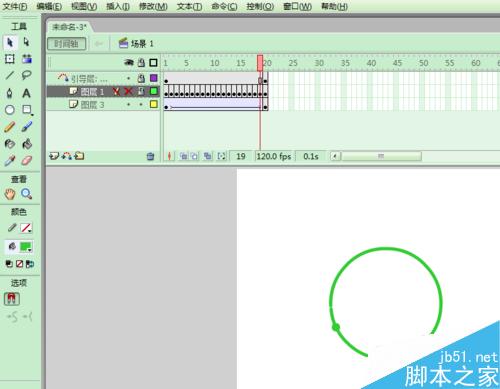Open the 编辑(E) menu

pos(49,6)
